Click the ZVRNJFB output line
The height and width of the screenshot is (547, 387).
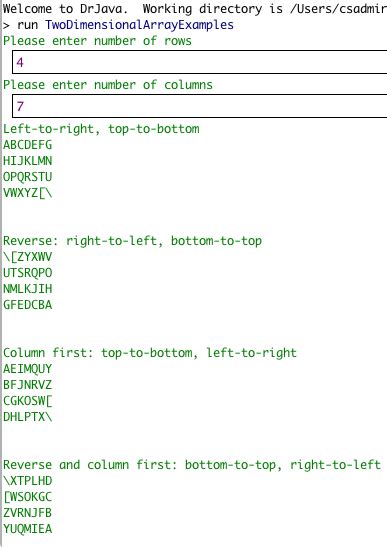coord(28,513)
